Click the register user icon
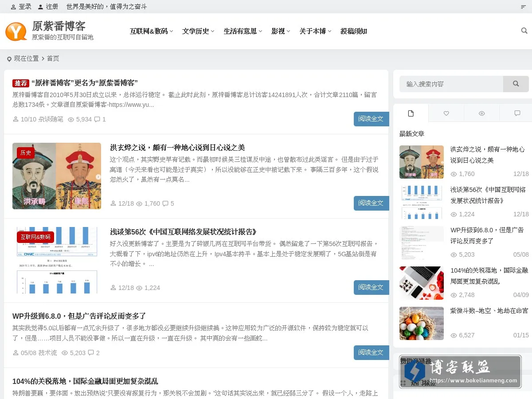The image size is (532, 399). coord(41,7)
